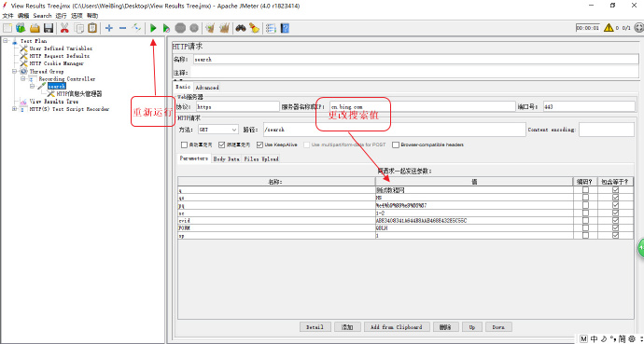Open the method GET dropdown
The height and width of the screenshot is (344, 644).
click(x=218, y=130)
